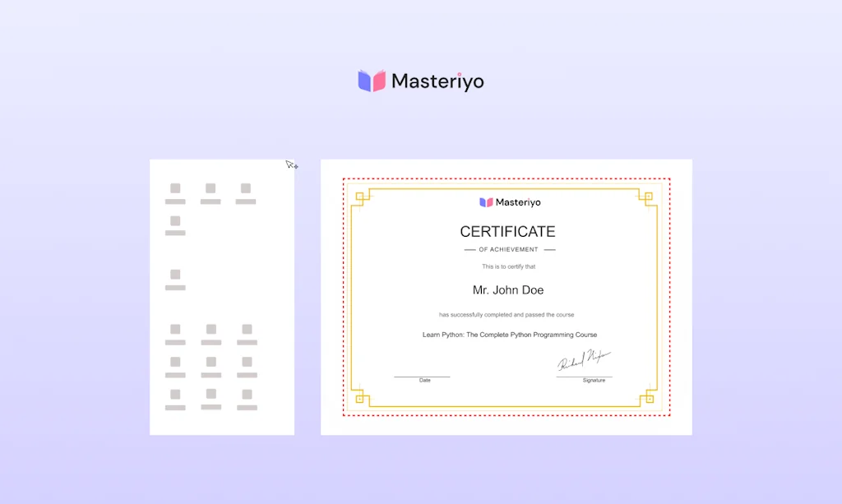Expand the sidebar elements panel
842x504 pixels.
[222, 296]
